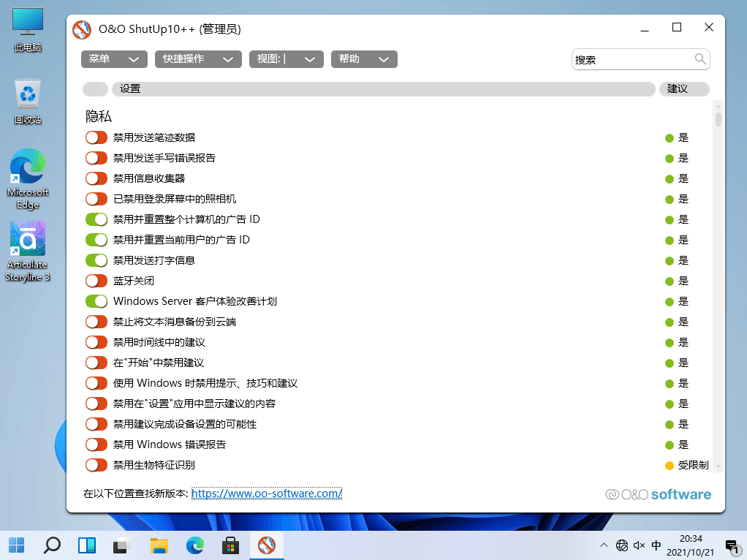Screen dimensions: 747x560
Task: Open the 快捷操作 dropdown
Action: click(x=198, y=59)
